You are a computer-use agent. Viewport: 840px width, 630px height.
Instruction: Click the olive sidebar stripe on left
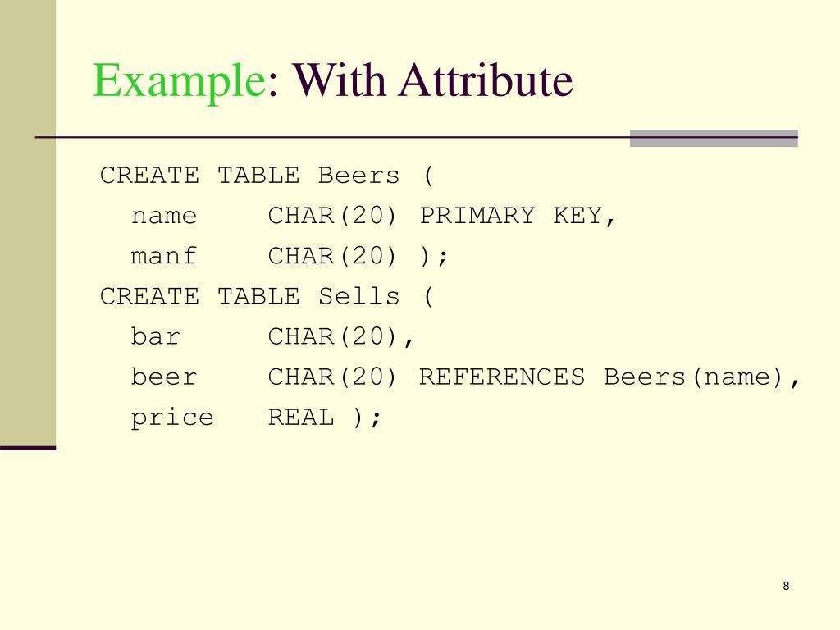coord(28,223)
